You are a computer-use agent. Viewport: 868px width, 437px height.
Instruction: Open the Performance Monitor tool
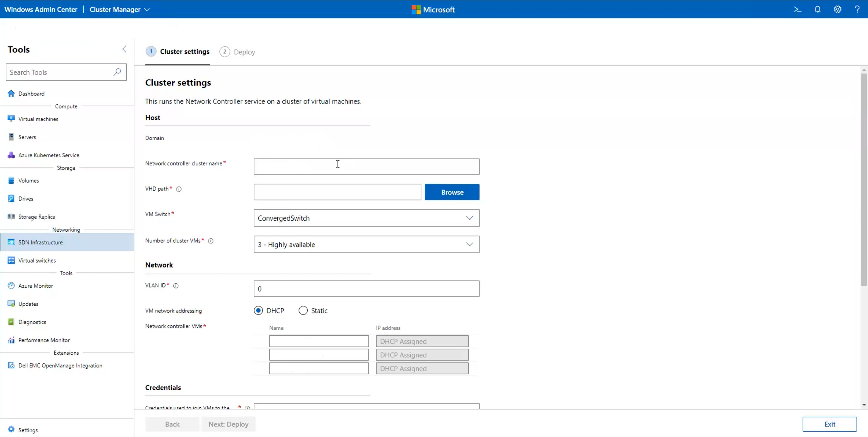point(44,340)
